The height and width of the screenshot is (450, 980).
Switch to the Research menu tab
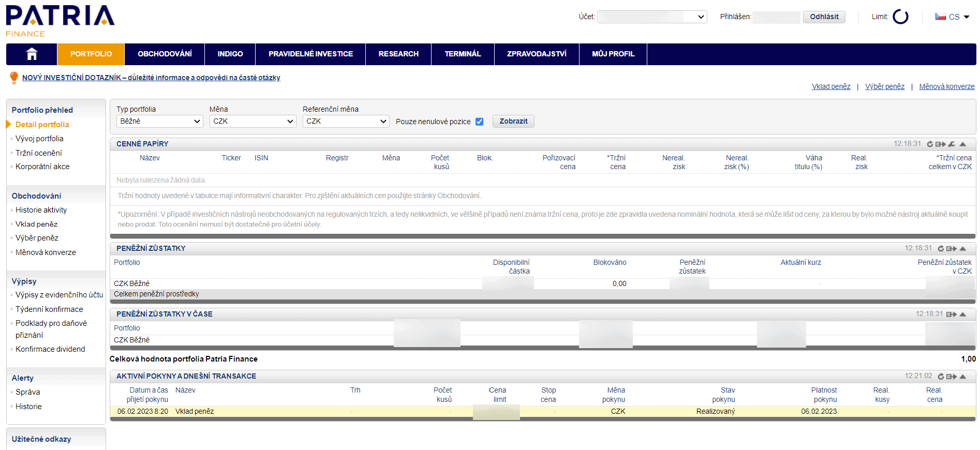pos(398,54)
